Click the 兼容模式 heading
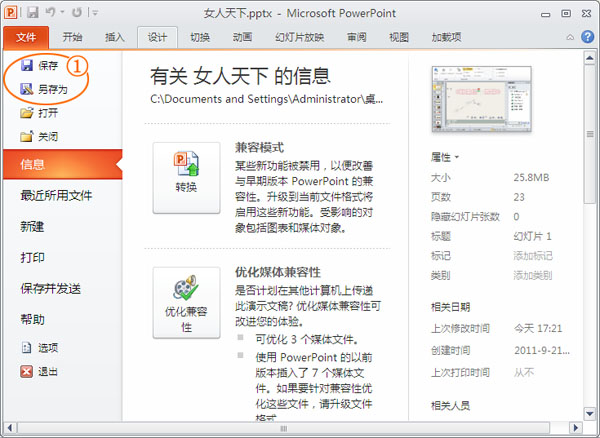 pyautogui.click(x=259, y=148)
